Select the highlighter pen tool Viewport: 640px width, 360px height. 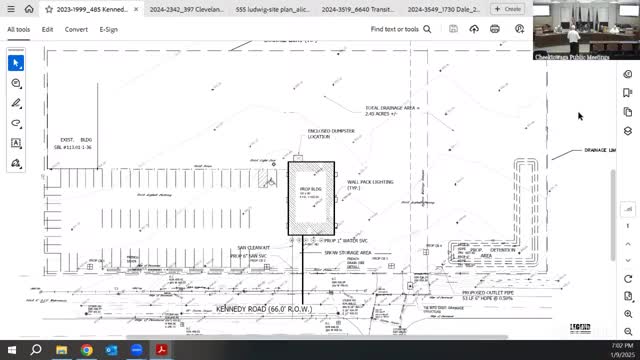point(16,103)
